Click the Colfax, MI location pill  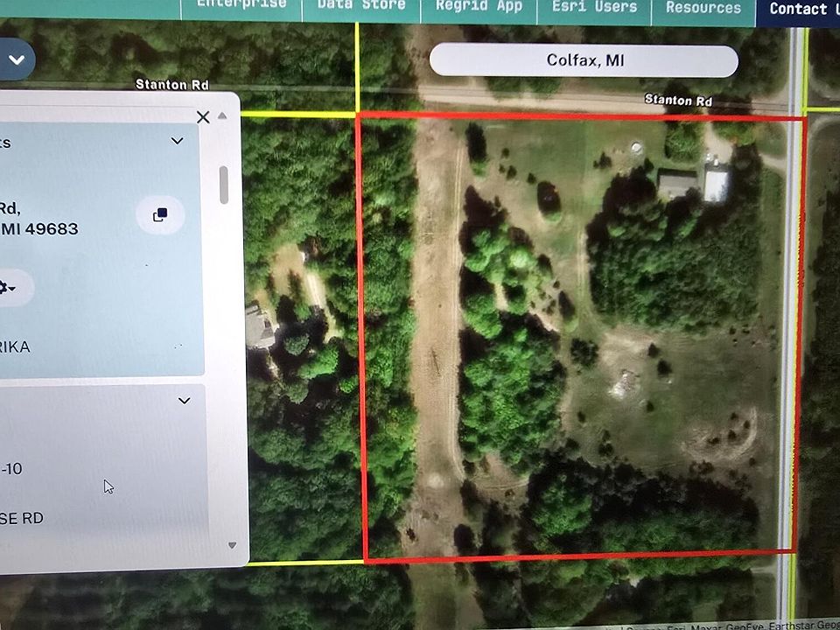tap(584, 61)
